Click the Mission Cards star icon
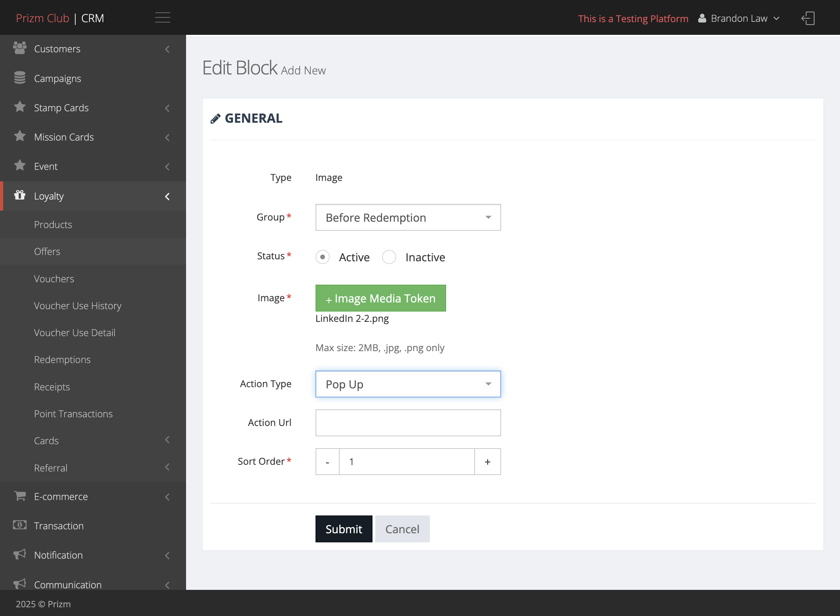This screenshot has width=840, height=616. (20, 136)
